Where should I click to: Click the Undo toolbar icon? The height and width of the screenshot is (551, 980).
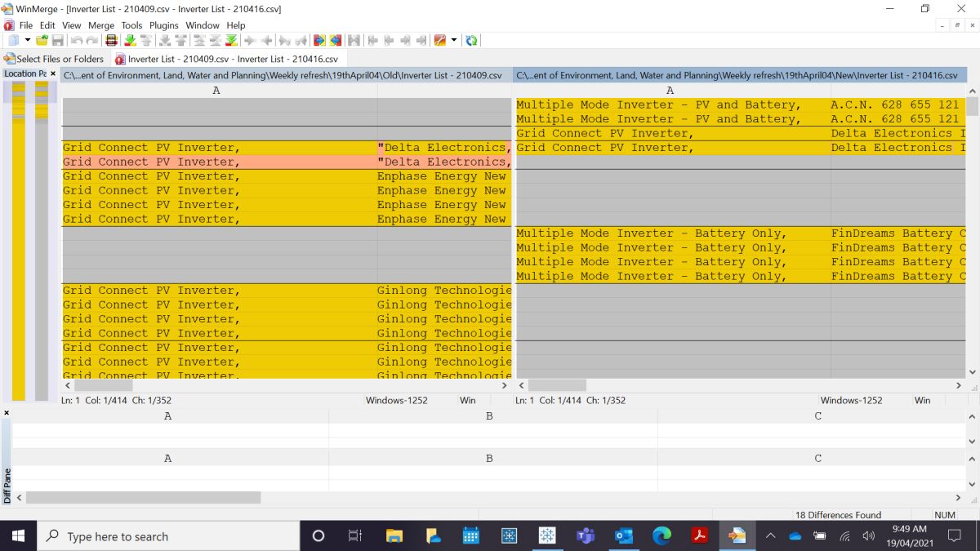coord(77,40)
